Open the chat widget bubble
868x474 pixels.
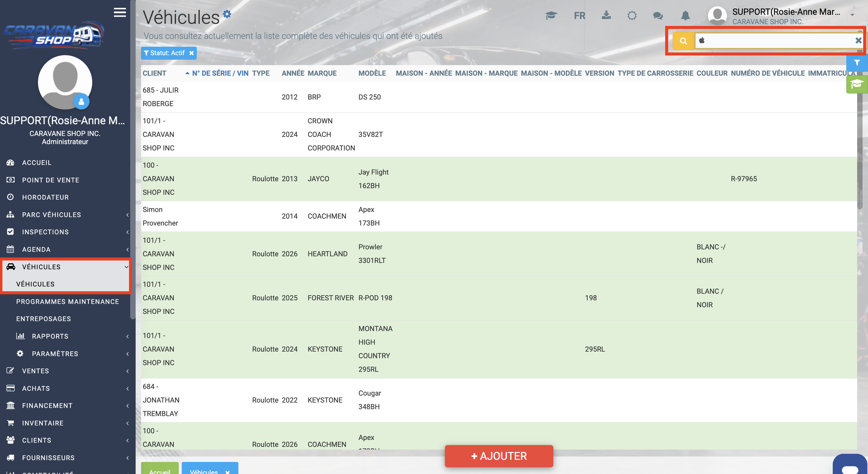pos(850,465)
